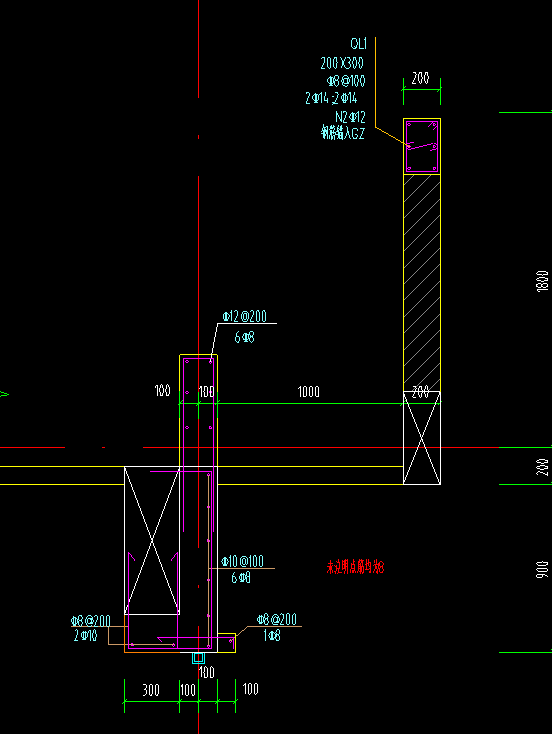Click the "Φ8@200" callout above 1Φ8
Screen dimensions: 552x734
(x=277, y=619)
